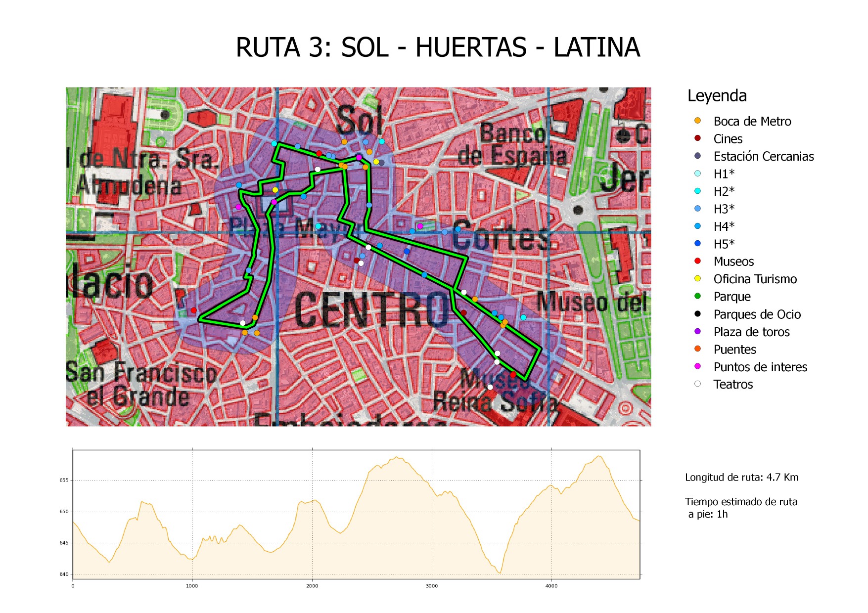Select the green Parque legend marker
Screen dimensions: 868x613
point(697,296)
